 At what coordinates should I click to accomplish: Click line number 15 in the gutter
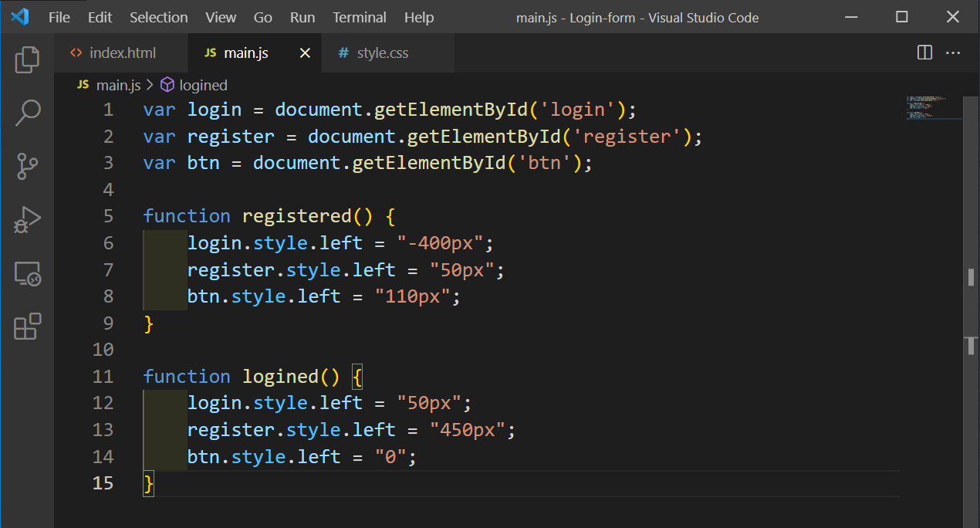pos(103,482)
